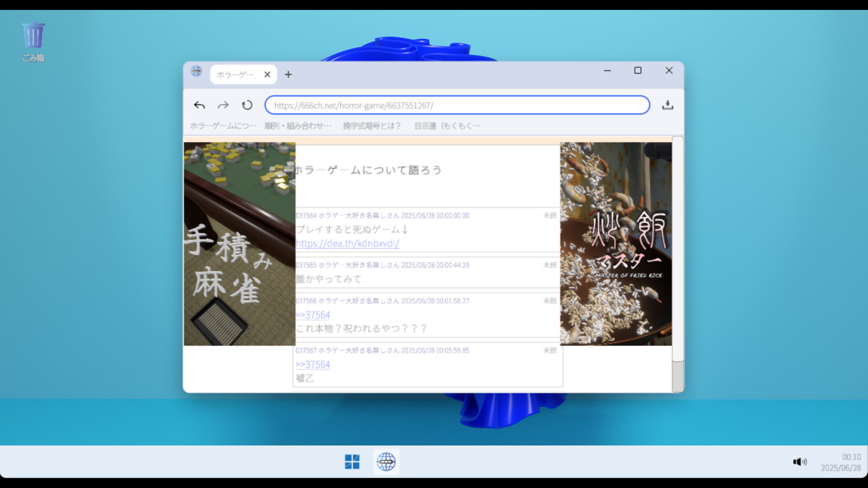Click the 手積み麻雀 banner ad
This screenshot has height=488, width=868.
pyautogui.click(x=239, y=244)
